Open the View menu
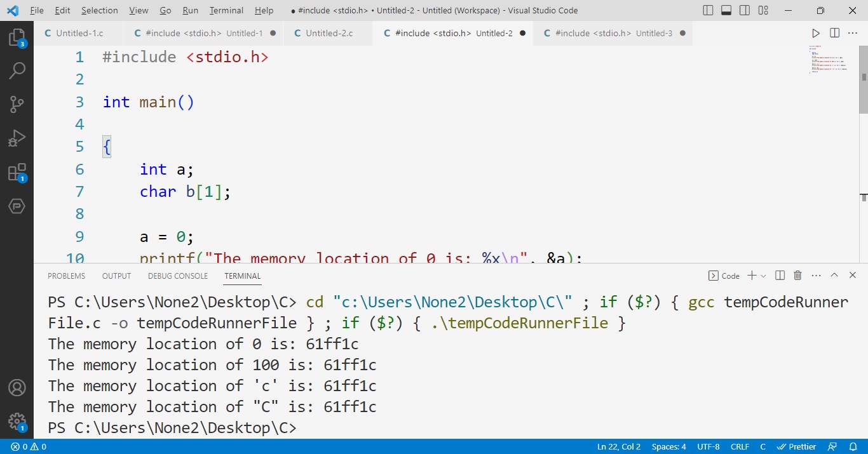 coord(139,10)
